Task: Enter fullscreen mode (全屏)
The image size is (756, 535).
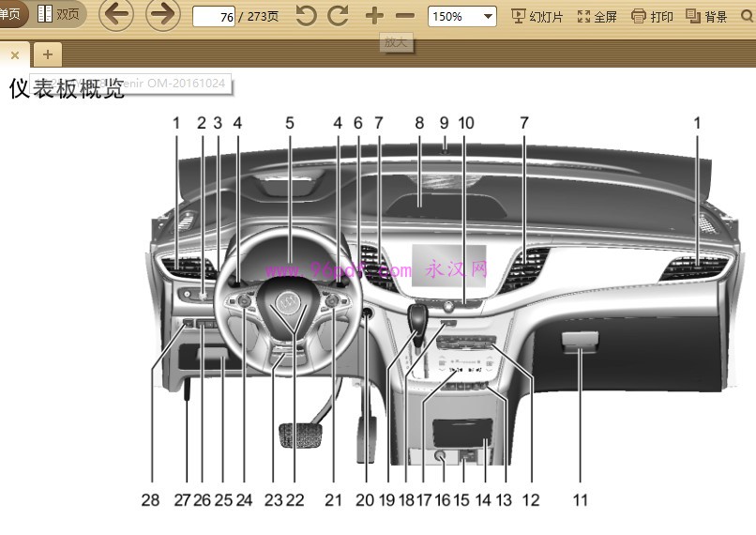Action: (597, 16)
